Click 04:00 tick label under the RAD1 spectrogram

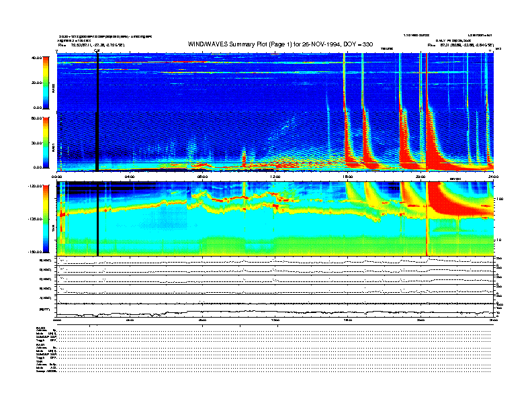click(129, 177)
